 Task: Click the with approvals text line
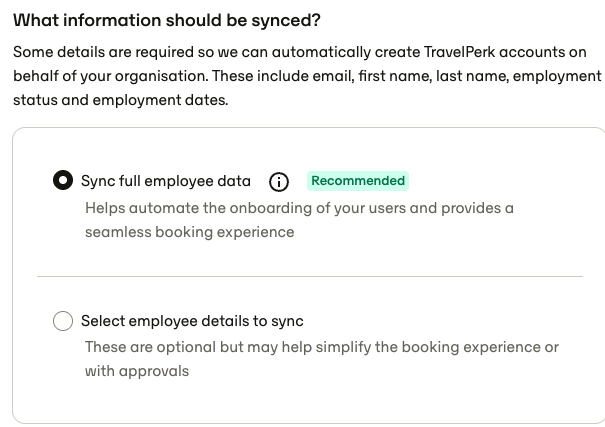click(137, 371)
